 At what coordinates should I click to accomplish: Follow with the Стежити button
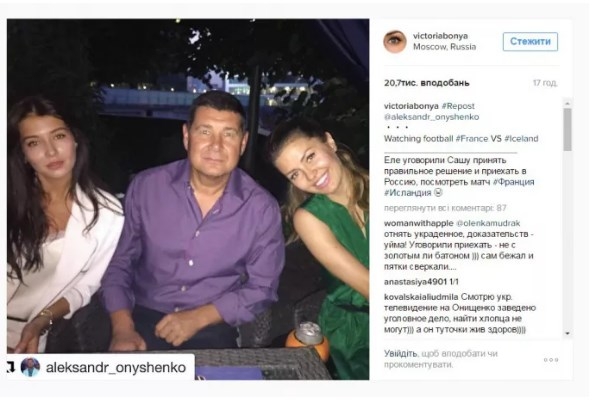click(x=530, y=42)
